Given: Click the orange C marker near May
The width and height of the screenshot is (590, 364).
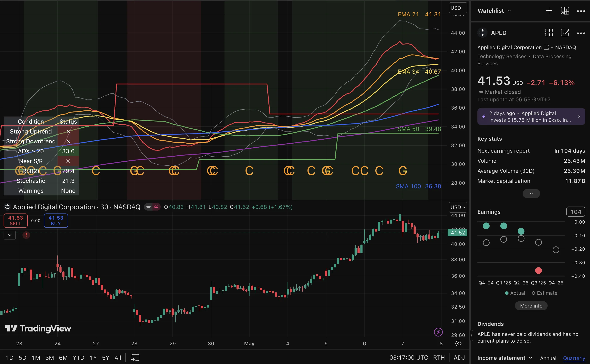Looking at the screenshot, I should pos(249,171).
